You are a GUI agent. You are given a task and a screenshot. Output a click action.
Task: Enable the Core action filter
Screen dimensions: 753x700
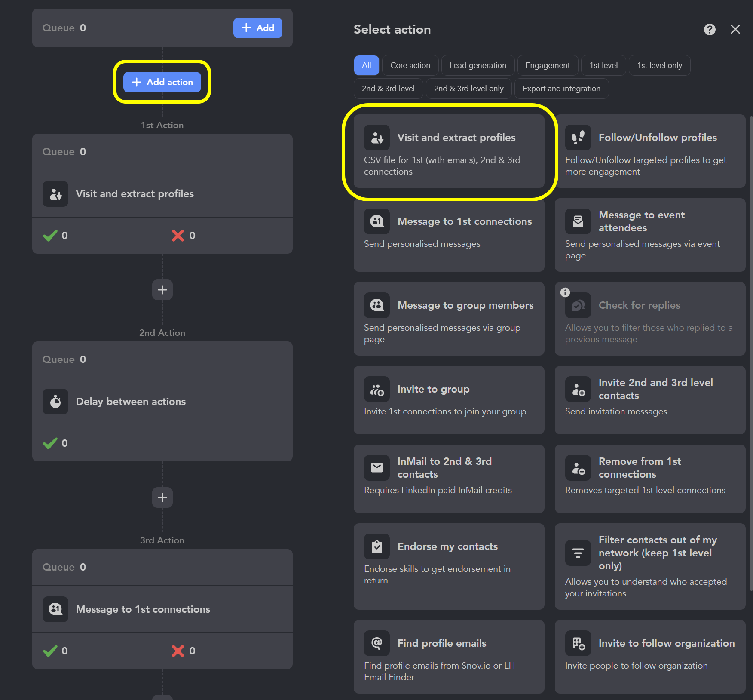point(410,65)
